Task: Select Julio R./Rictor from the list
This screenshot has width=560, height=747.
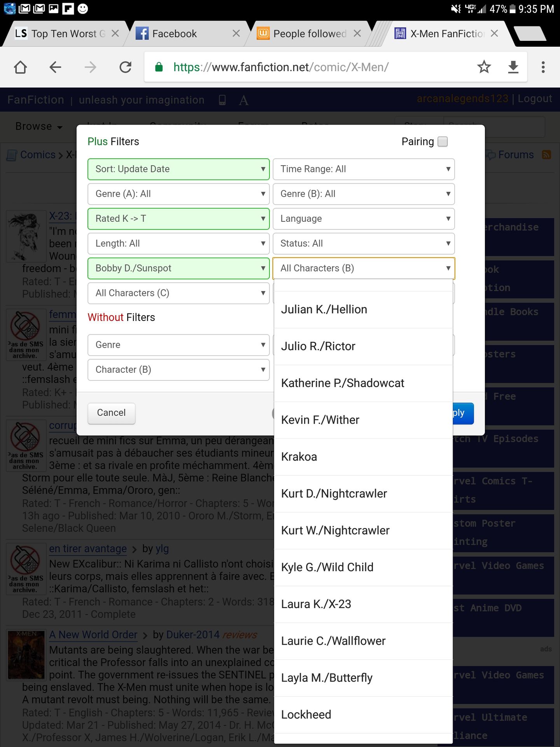Action: pos(363,346)
